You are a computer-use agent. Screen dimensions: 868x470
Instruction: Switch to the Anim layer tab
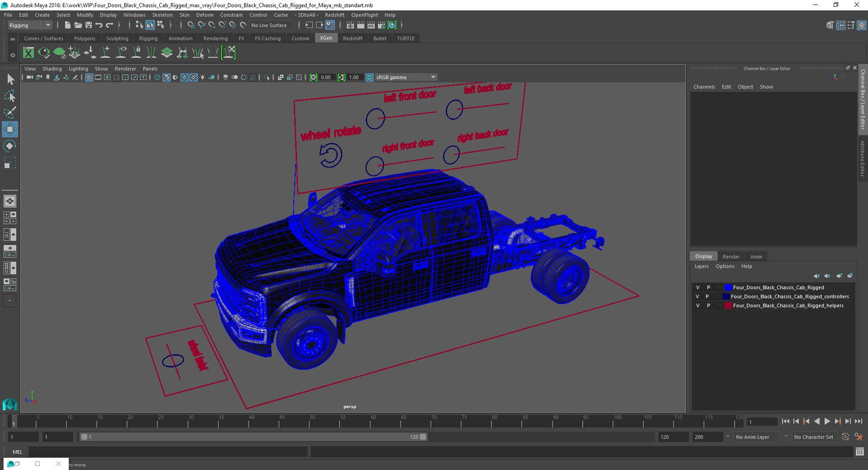point(756,256)
